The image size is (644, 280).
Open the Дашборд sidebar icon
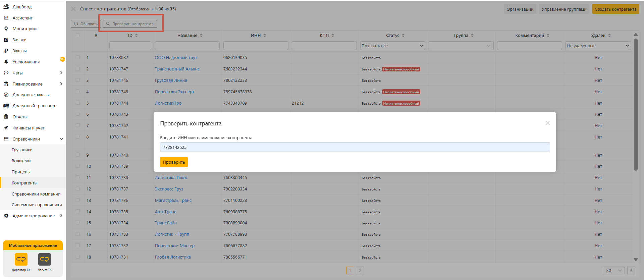[x=6, y=7]
